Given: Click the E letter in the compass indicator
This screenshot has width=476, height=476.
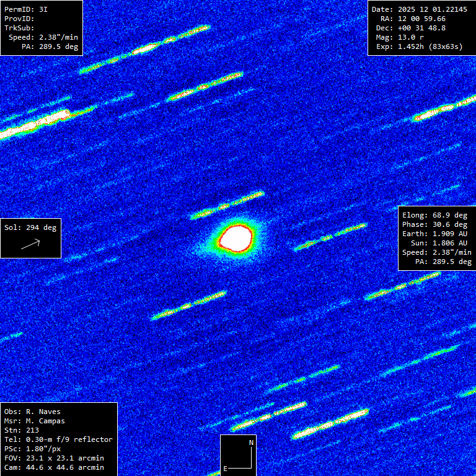Looking at the screenshot, I should (226, 468).
